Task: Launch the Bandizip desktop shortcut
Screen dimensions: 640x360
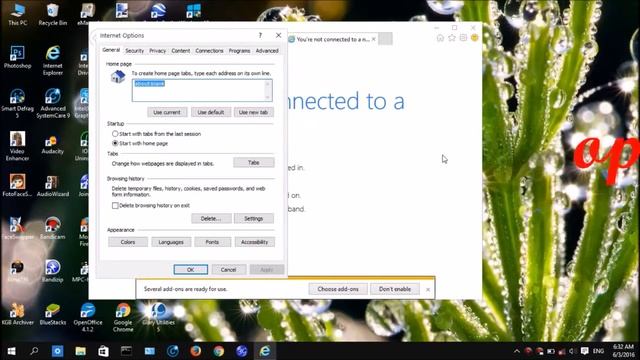Action: (x=53, y=271)
